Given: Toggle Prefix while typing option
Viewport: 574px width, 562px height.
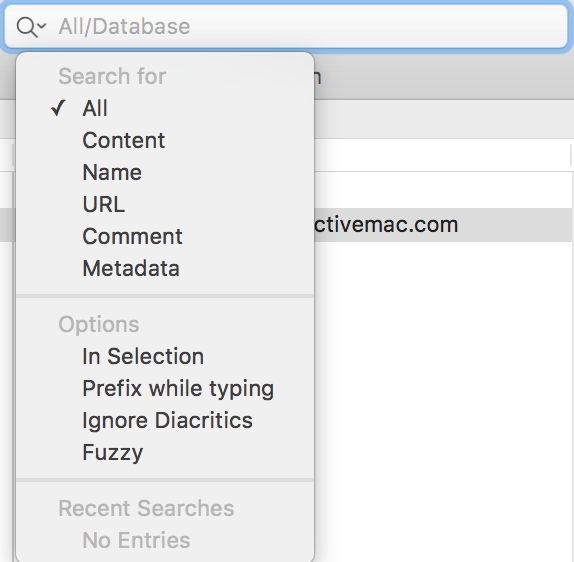Looking at the screenshot, I should tap(165, 388).
